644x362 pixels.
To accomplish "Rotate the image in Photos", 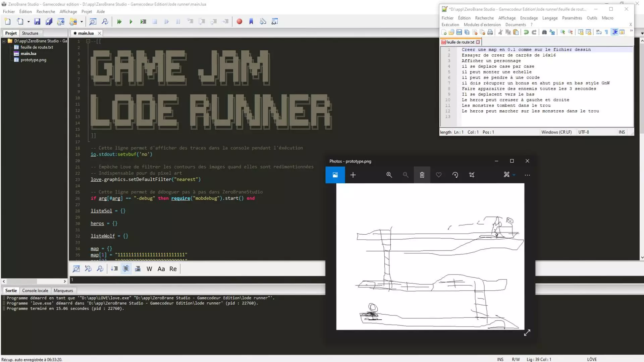I will (455, 175).
